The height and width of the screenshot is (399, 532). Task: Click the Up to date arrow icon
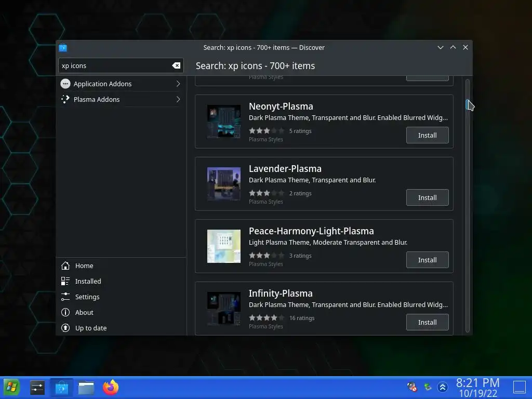[65, 328]
